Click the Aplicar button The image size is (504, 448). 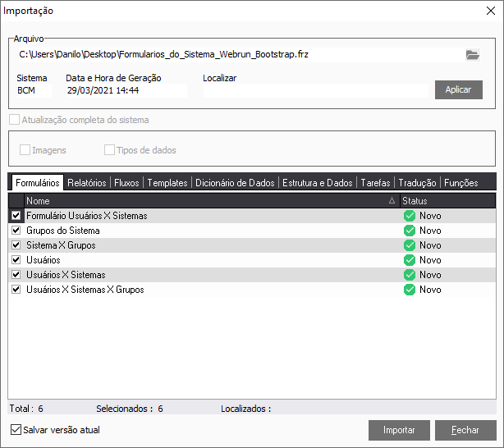coord(458,89)
